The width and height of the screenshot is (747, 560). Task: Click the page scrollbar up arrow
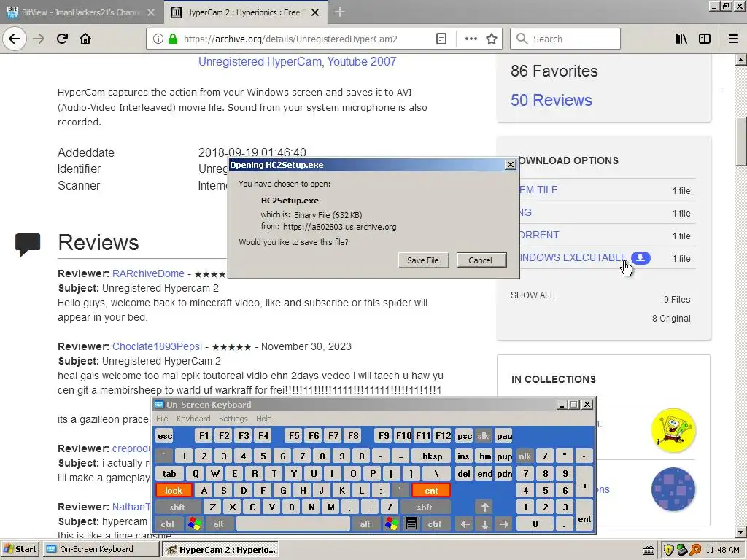741,60
